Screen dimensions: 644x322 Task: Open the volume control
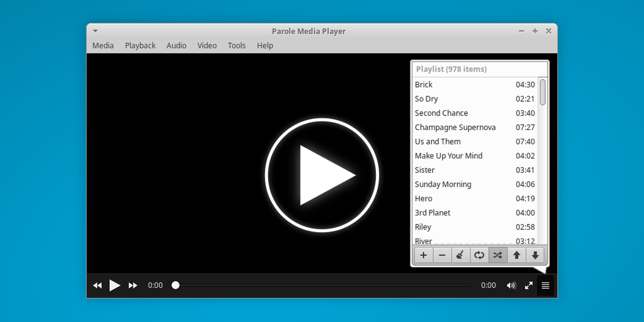pyautogui.click(x=511, y=285)
